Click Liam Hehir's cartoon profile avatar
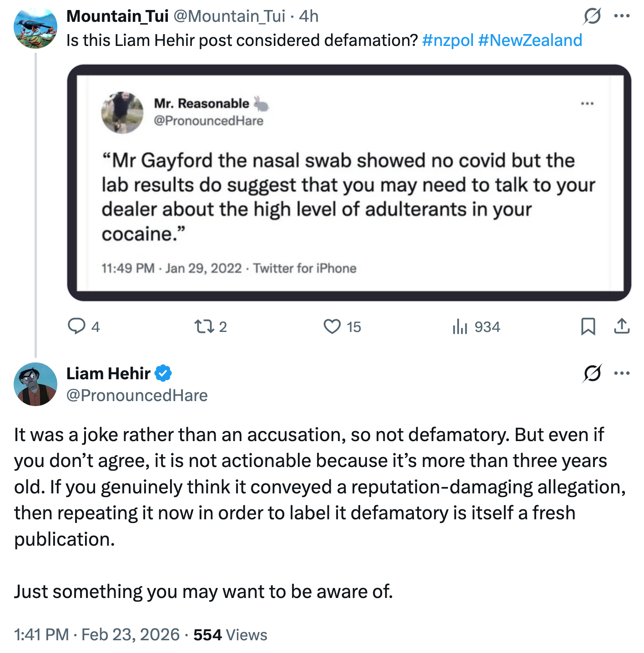 35,384
